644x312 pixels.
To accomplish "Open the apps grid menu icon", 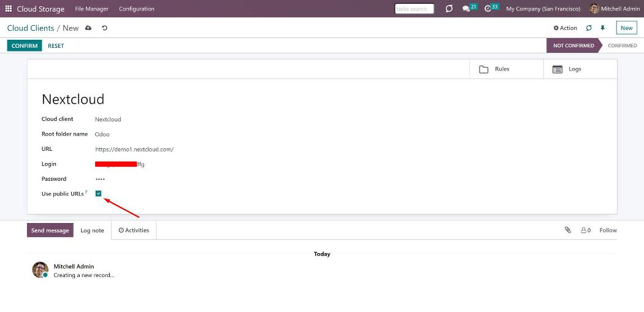I will (x=9, y=9).
